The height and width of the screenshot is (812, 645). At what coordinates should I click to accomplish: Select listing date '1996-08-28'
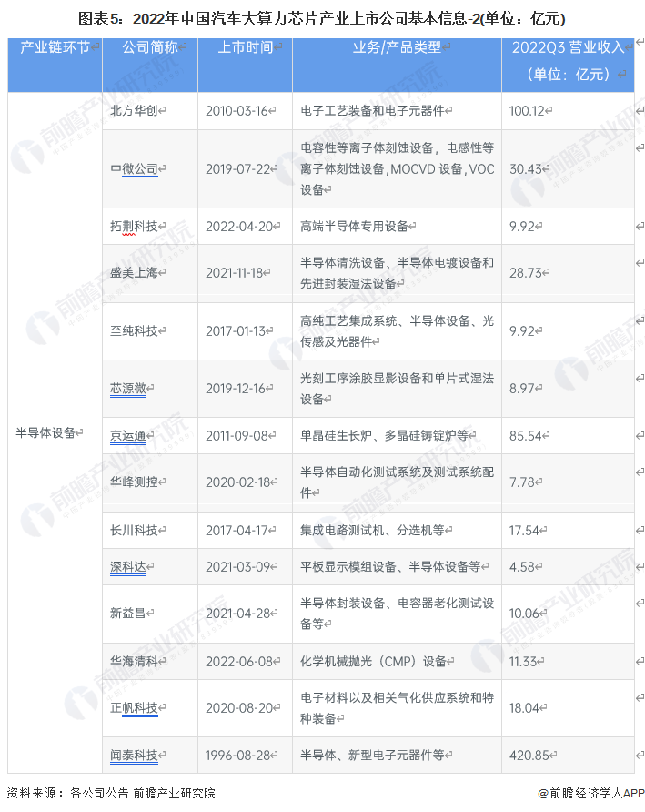(x=238, y=756)
